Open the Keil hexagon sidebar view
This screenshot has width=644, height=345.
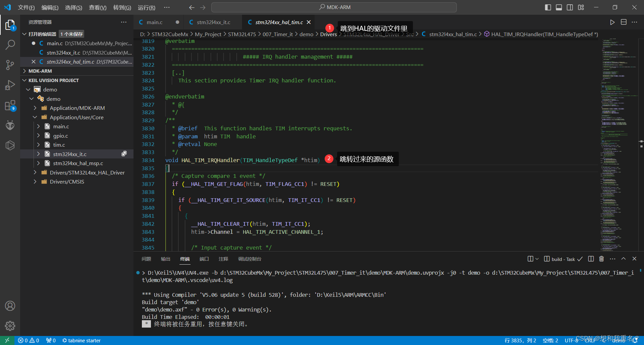tap(10, 145)
